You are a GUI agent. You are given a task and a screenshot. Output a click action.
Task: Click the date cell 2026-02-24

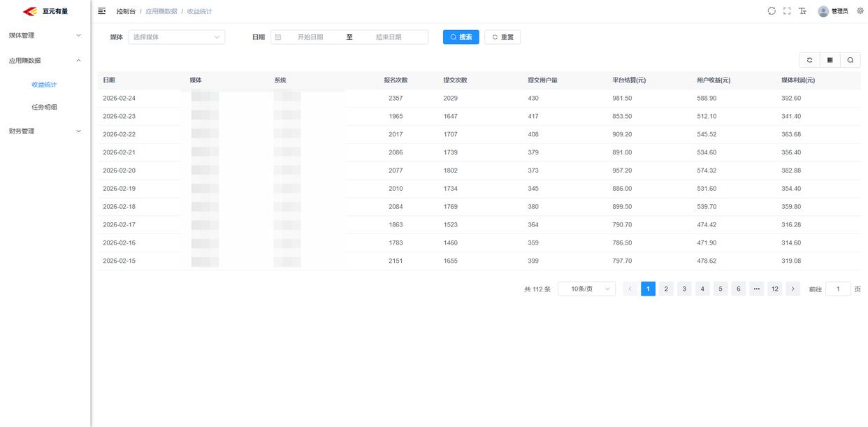[x=119, y=99]
